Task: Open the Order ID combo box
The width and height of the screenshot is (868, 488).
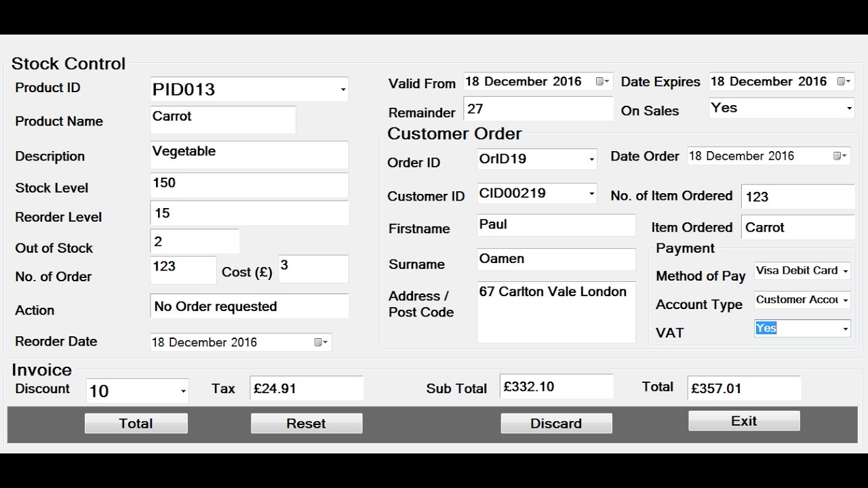Action: coord(591,159)
